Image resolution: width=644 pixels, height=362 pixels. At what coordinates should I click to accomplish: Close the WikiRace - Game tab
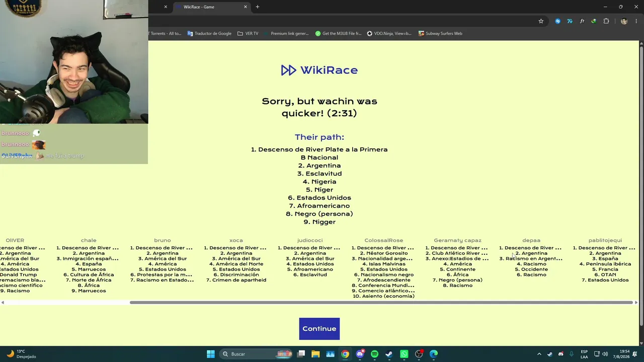point(246,7)
